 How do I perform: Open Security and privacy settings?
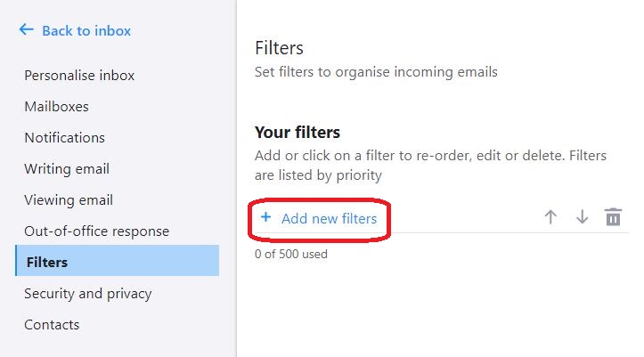pyautogui.click(x=88, y=294)
